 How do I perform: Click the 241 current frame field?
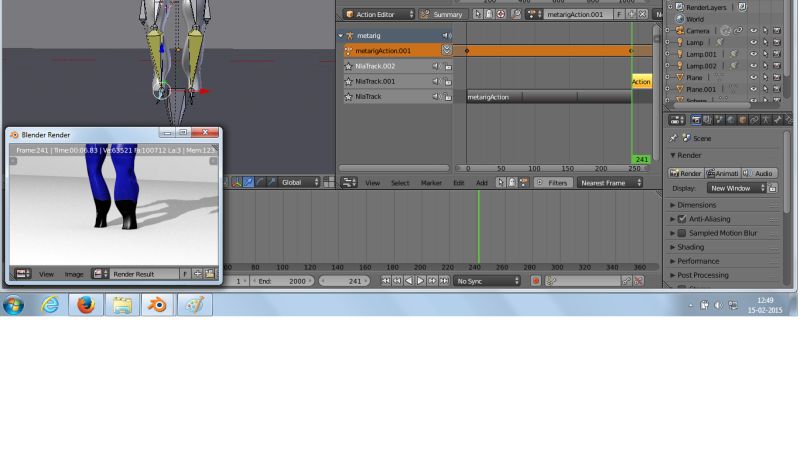click(x=345, y=281)
